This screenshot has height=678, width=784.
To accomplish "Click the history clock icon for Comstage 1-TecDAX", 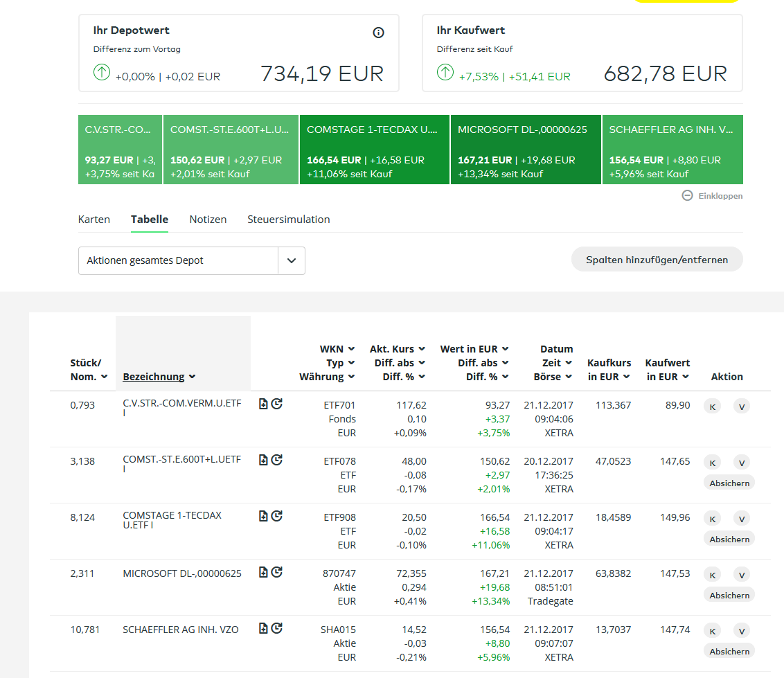I will click(x=277, y=516).
